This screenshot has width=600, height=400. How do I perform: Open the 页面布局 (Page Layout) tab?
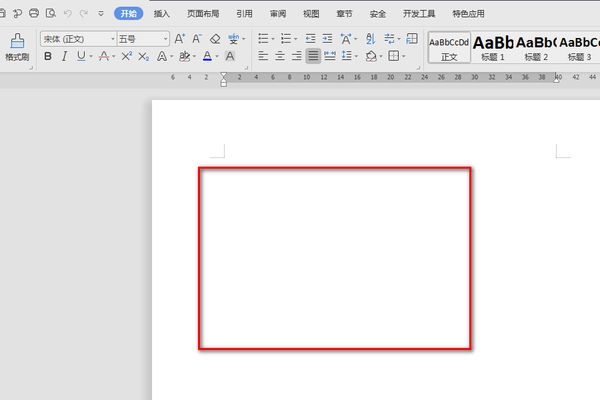[203, 13]
